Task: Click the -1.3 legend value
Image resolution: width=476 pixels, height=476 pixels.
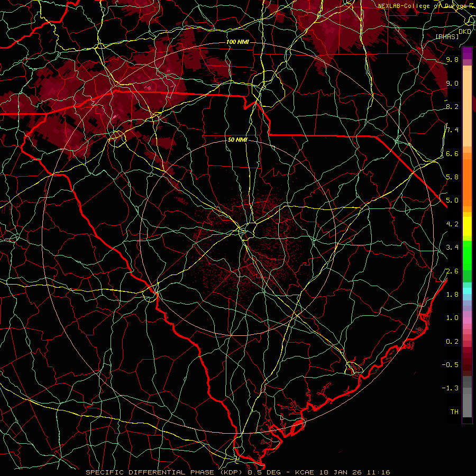Action: click(450, 388)
